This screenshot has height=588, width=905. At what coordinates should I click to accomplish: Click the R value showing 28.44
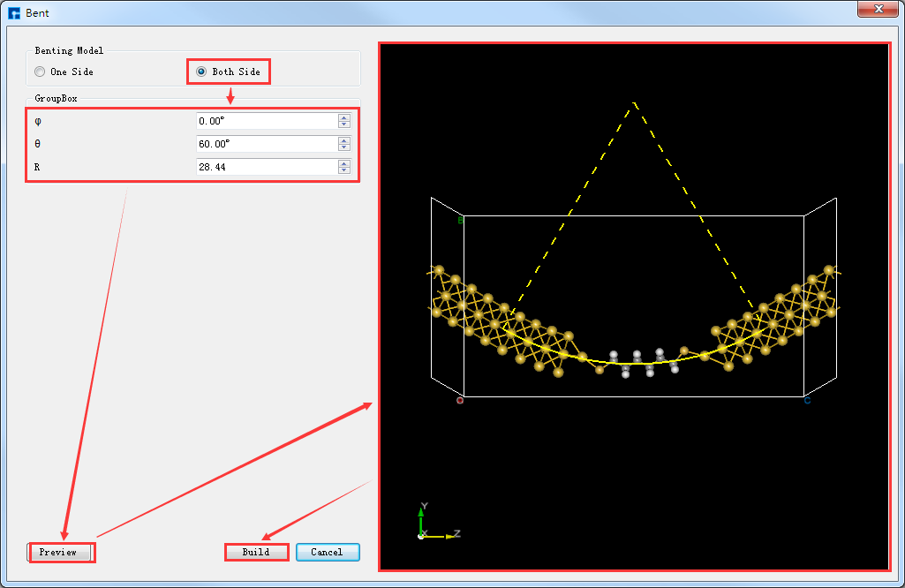pos(265,167)
